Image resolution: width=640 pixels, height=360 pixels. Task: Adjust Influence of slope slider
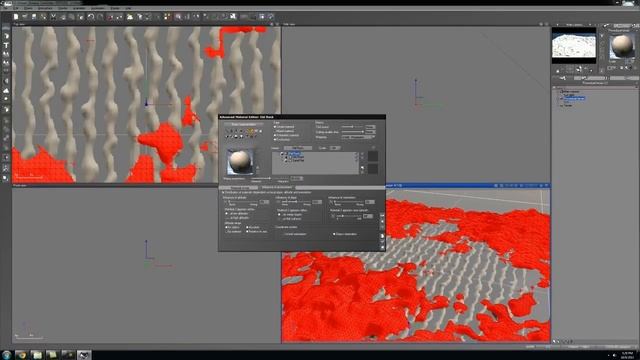click(x=296, y=202)
